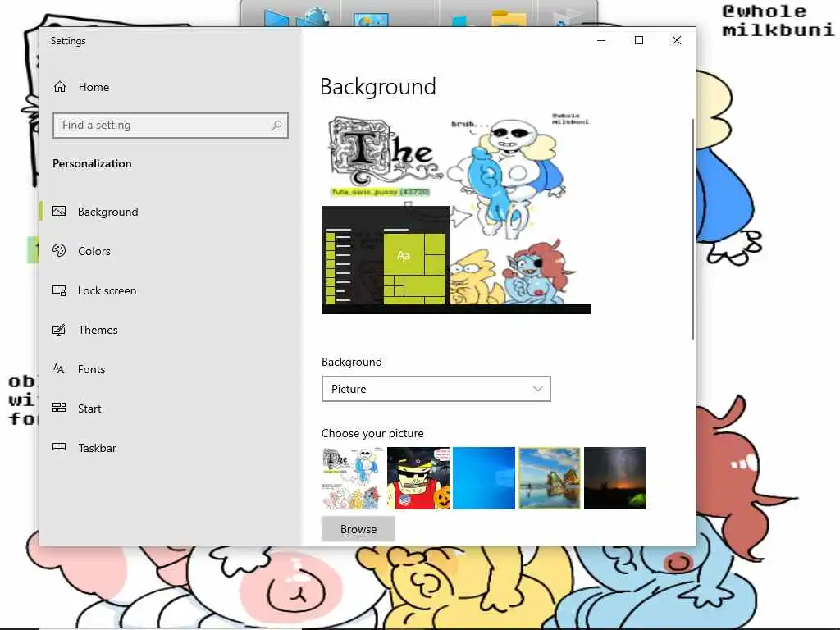Select the sunglasses man and pumpkin thumbnail

point(418,478)
